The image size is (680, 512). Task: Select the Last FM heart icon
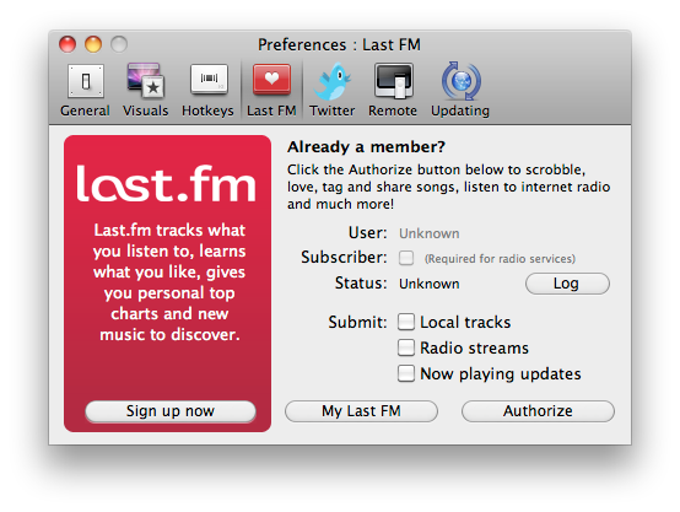click(x=272, y=80)
